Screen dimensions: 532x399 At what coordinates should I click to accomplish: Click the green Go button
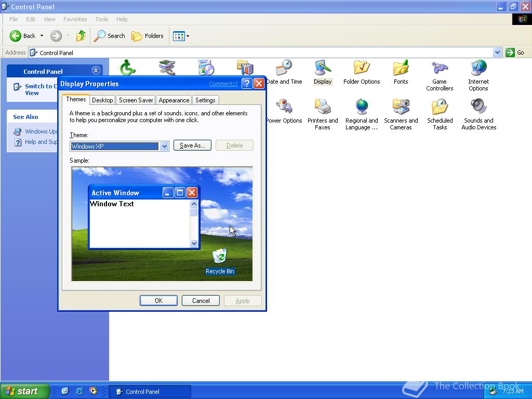515,52
